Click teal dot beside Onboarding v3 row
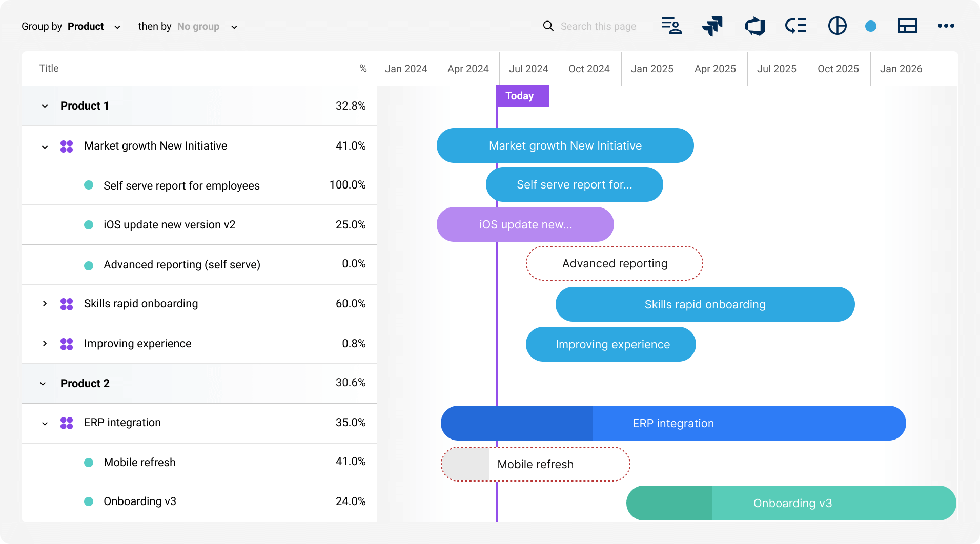This screenshot has width=980, height=544. tap(89, 501)
